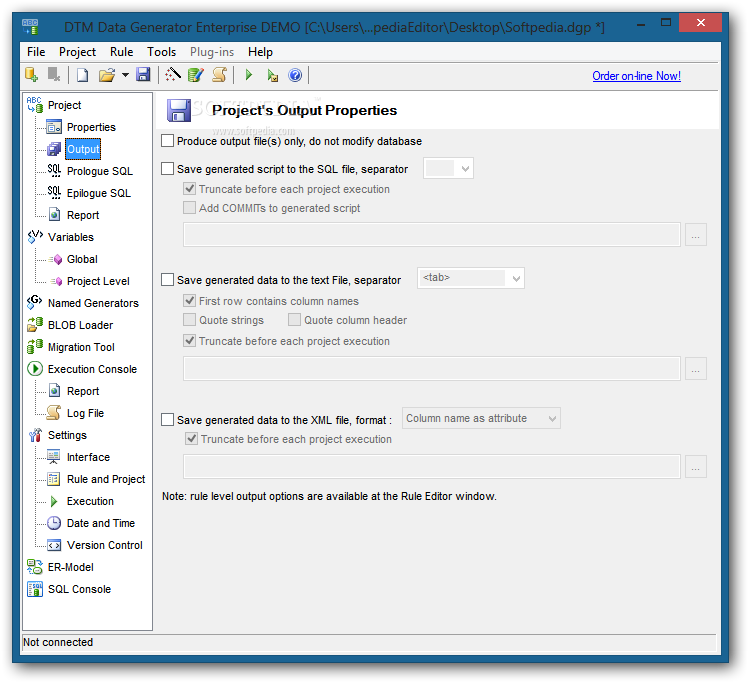Click the SQL Console icon

tap(35, 588)
